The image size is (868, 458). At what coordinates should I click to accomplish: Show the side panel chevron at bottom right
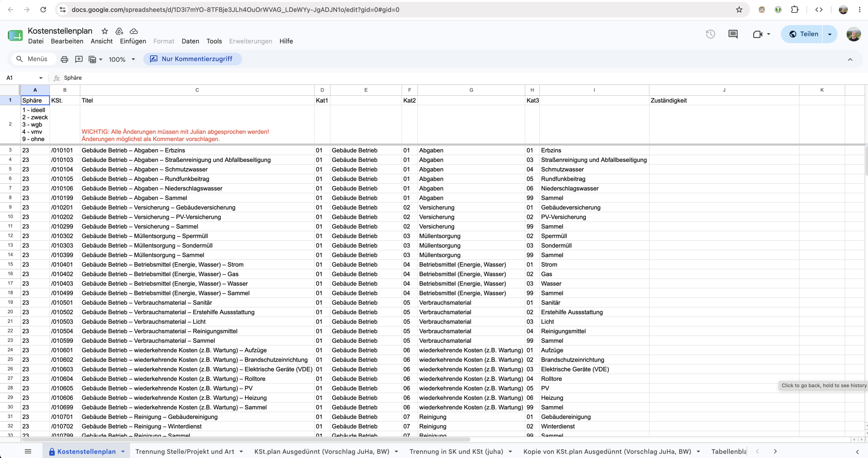click(x=857, y=452)
